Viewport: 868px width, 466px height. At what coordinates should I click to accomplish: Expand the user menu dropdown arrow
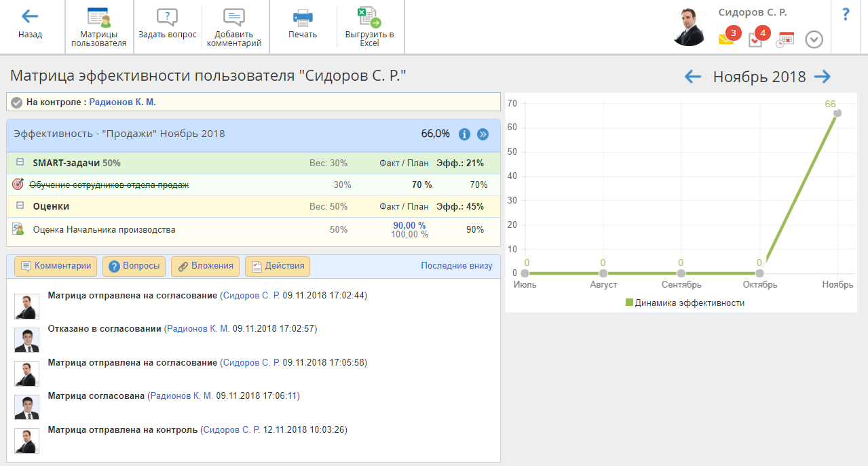click(814, 39)
